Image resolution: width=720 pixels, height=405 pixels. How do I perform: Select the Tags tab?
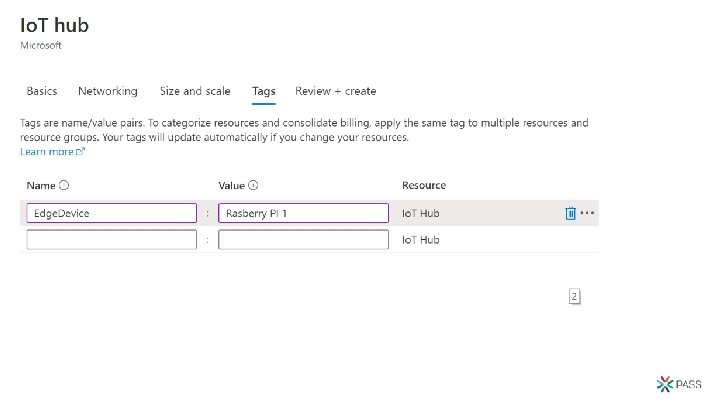[263, 91]
